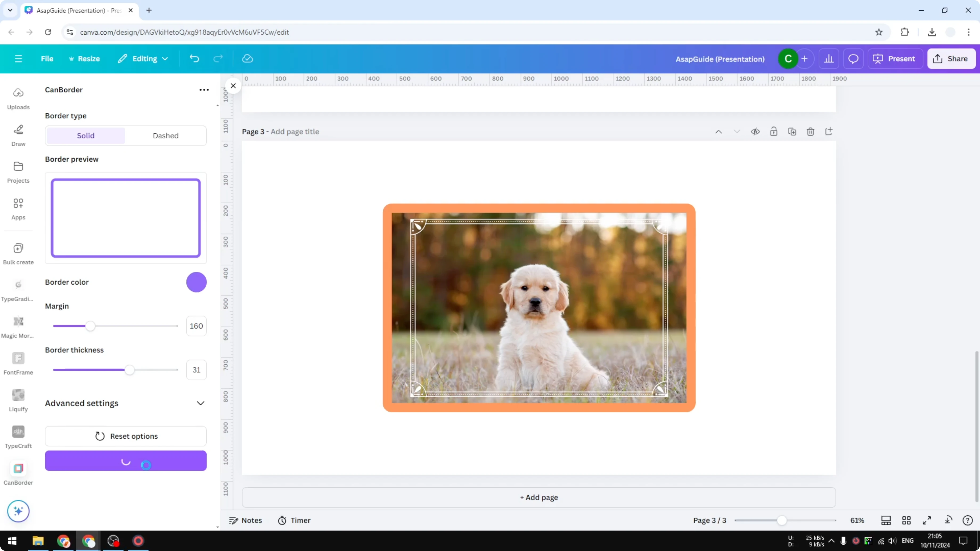Open the Bulk create app
The height and width of the screenshot is (551, 980).
pos(18,253)
